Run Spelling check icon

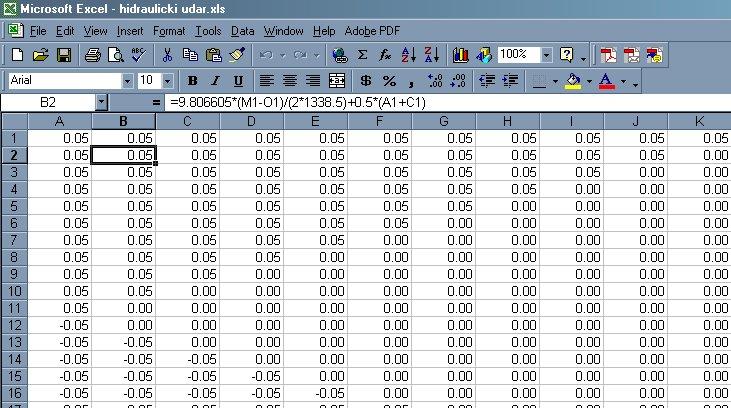tap(138, 55)
